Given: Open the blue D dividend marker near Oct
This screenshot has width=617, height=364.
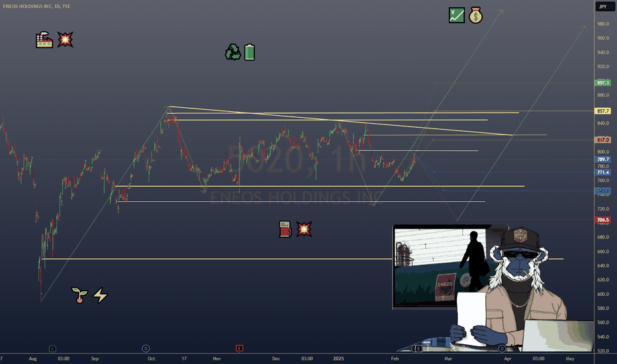Looking at the screenshot, I should (x=146, y=348).
